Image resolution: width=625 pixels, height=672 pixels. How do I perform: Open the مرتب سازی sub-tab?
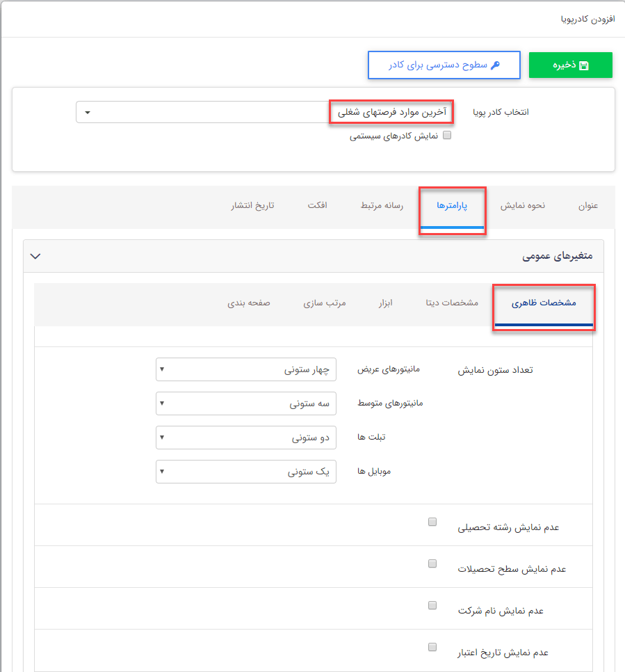[x=325, y=303]
